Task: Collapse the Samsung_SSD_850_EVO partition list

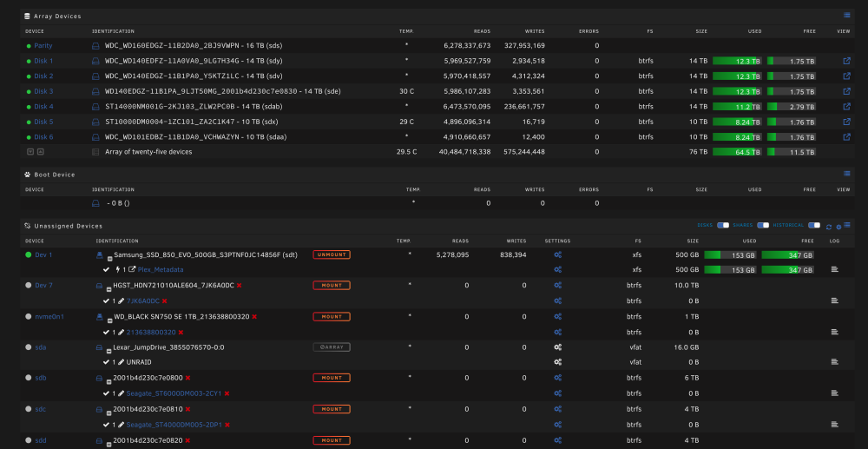Action: coord(109,258)
